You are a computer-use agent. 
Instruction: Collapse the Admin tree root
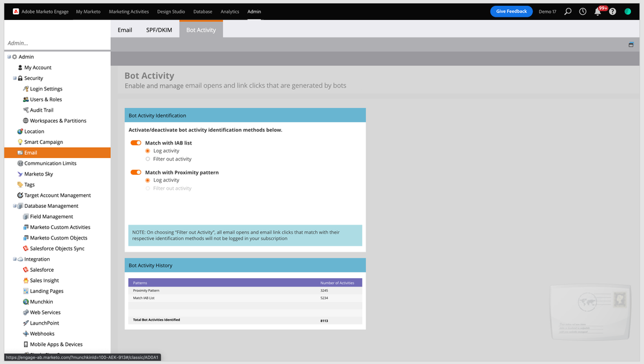(9, 57)
